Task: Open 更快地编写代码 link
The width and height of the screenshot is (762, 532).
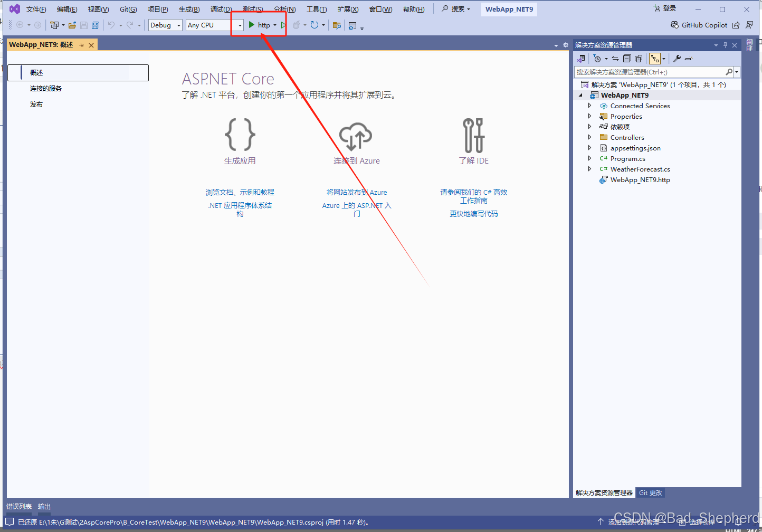Action: [474, 214]
